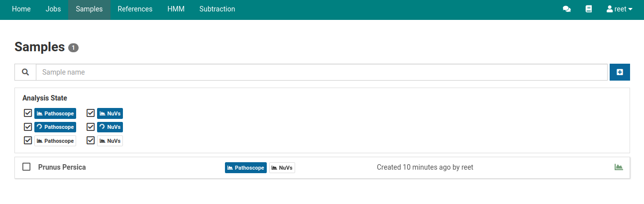
Task: Select the Prunus Persica sample checkbox
Action: [x=27, y=167]
